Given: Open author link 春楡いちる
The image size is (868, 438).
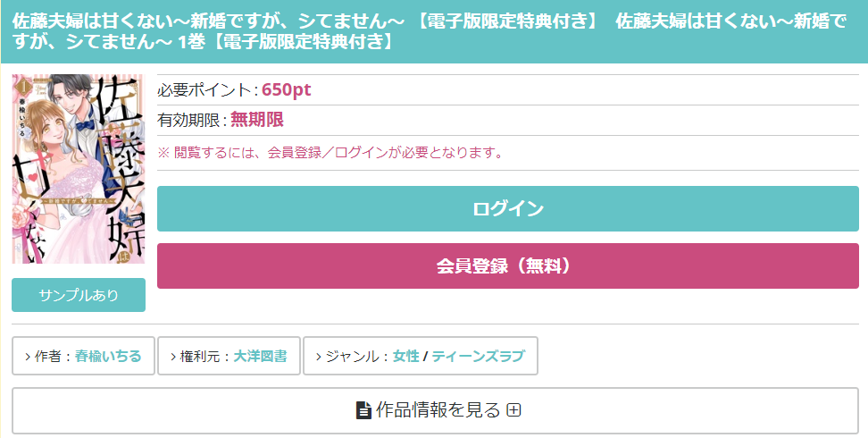Looking at the screenshot, I should 108,356.
